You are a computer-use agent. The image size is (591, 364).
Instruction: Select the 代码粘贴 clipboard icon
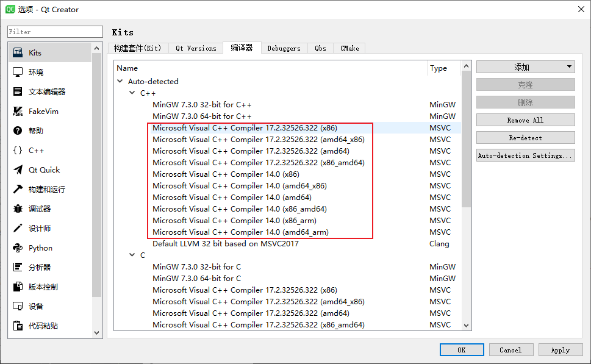point(18,326)
